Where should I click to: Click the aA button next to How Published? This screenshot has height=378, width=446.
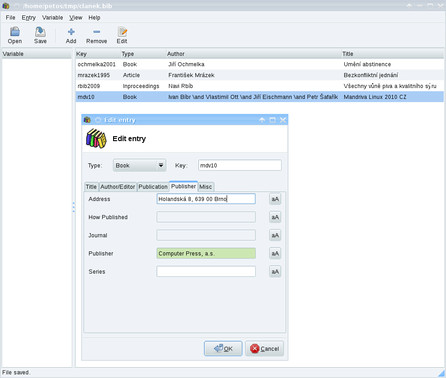[275, 217]
